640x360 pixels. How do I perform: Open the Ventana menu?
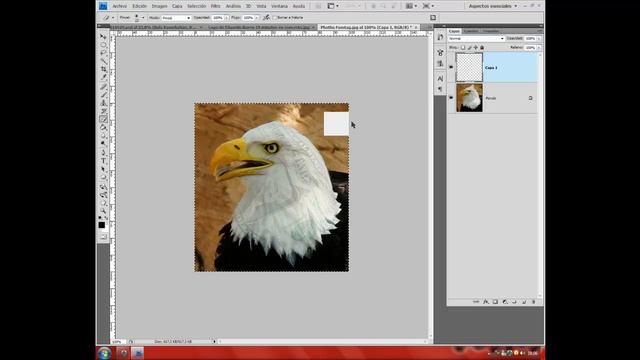(279, 6)
